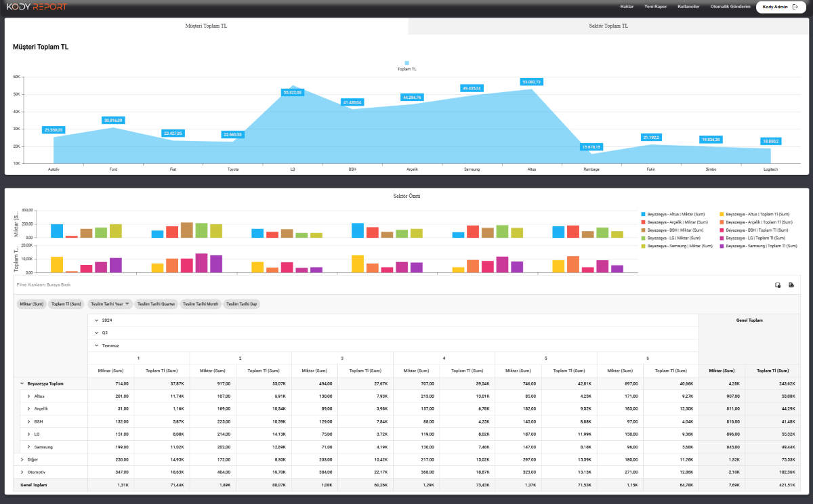813x504 pixels.
Task: Expand the Arçelik row
Action: tap(28, 408)
